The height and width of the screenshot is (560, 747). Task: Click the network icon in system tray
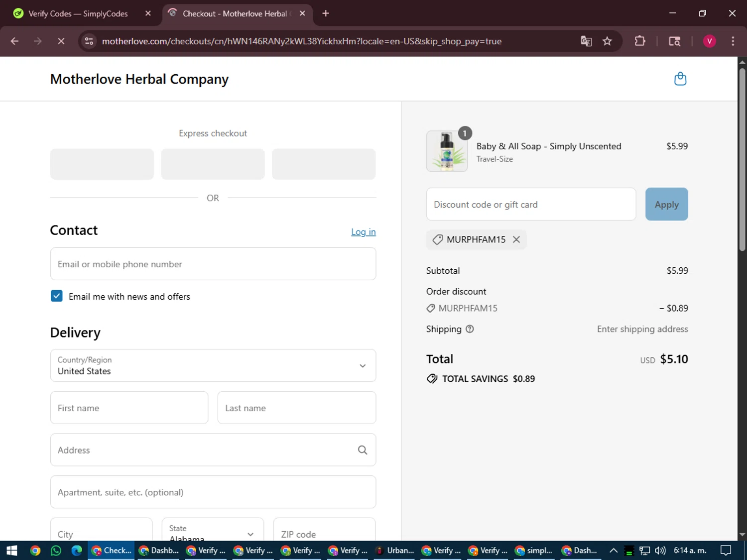click(x=645, y=551)
